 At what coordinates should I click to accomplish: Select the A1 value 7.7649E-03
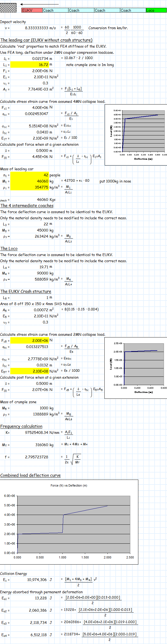(38, 89)
